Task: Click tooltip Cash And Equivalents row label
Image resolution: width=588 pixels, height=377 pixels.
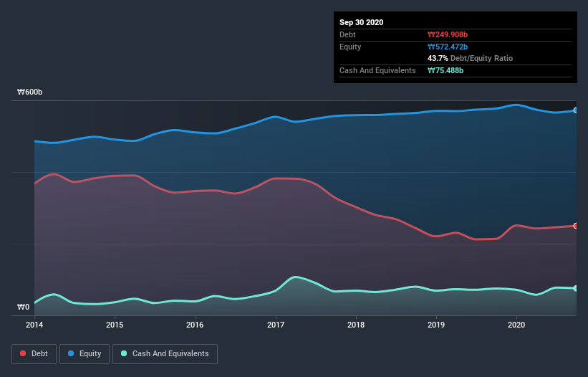Action: coord(377,70)
